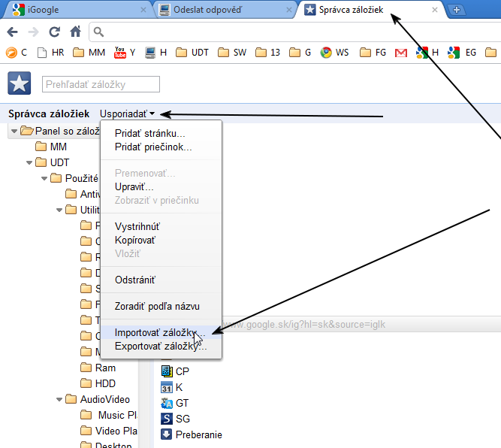Viewport: 501px width, 448px height.
Task: Select the Ram folder in tree
Action: (x=98, y=368)
